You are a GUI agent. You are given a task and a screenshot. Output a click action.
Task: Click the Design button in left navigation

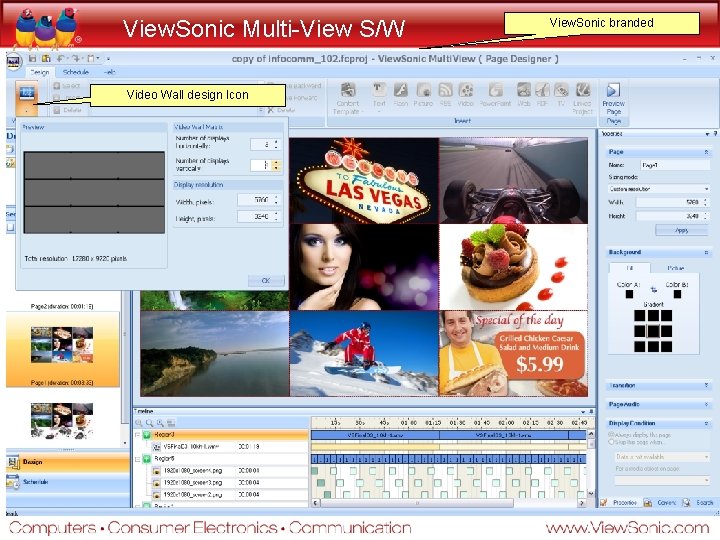click(68, 463)
